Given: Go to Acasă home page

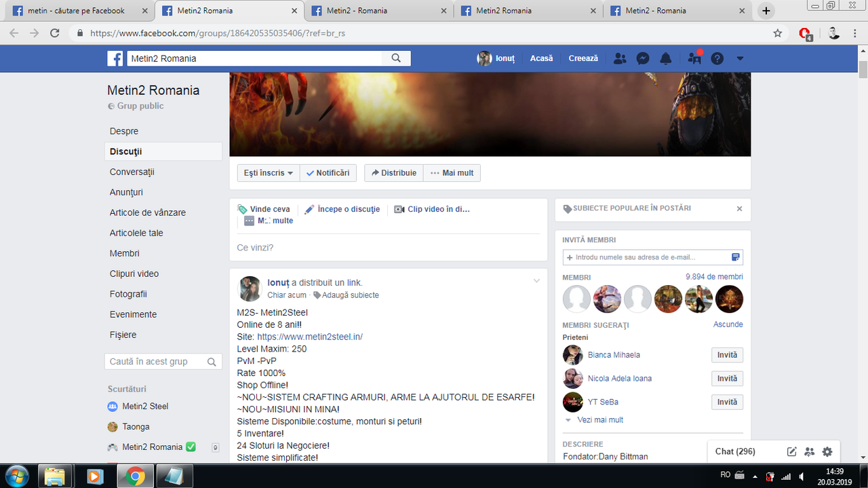Looking at the screenshot, I should 541,58.
